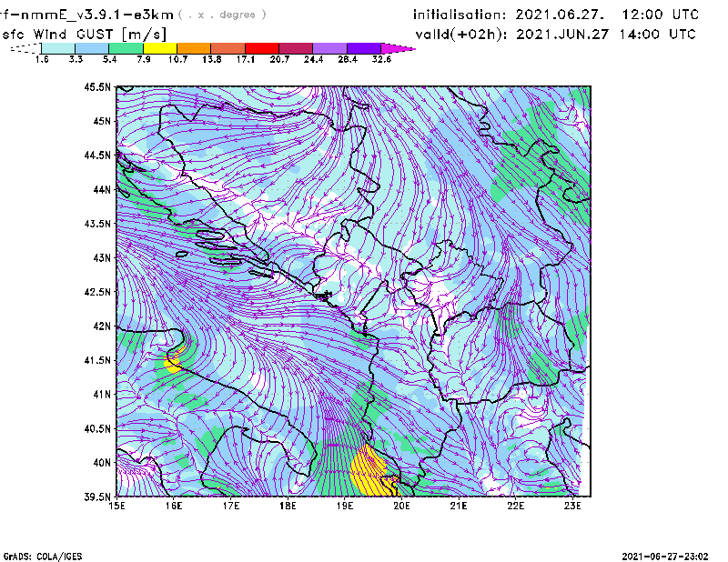
Task: Click the light blue 3.3–5.4 legend swatch
Action: click(92, 48)
